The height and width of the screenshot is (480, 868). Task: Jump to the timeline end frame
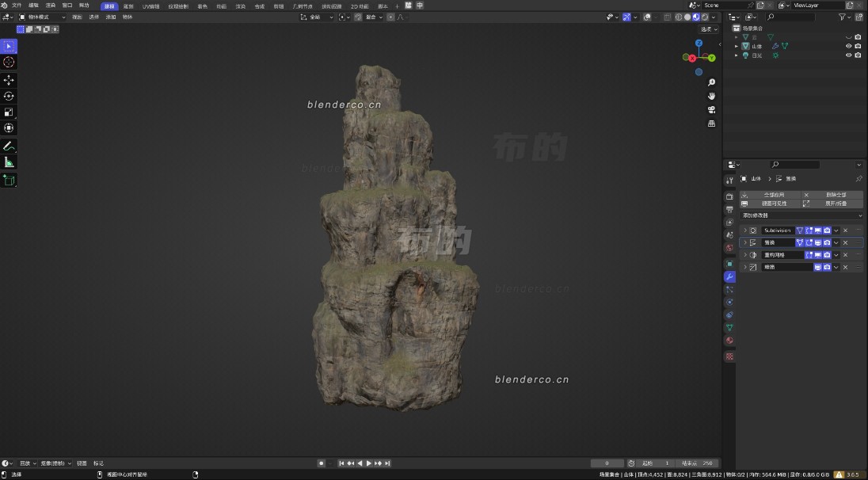[387, 463]
